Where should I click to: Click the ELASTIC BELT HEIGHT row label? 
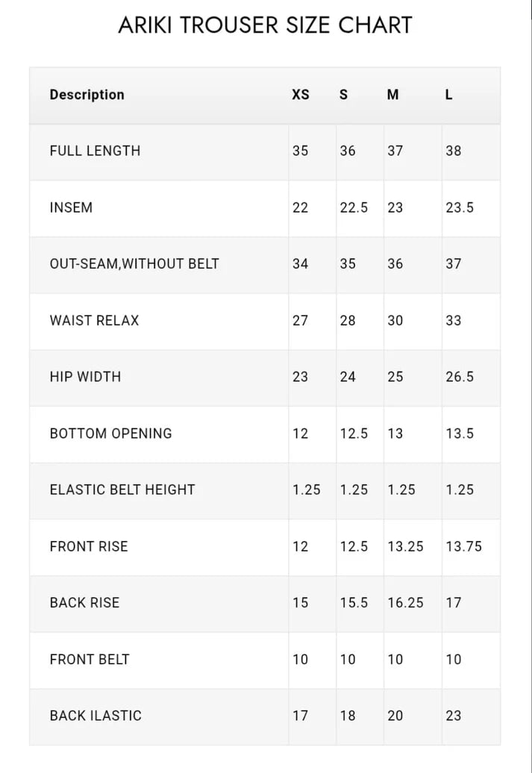click(x=122, y=489)
